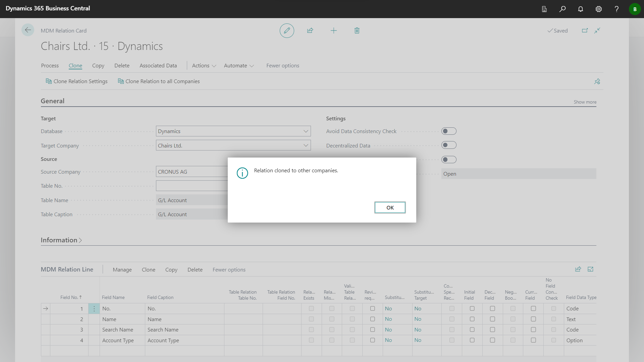Click the search magnifier icon

[562, 9]
